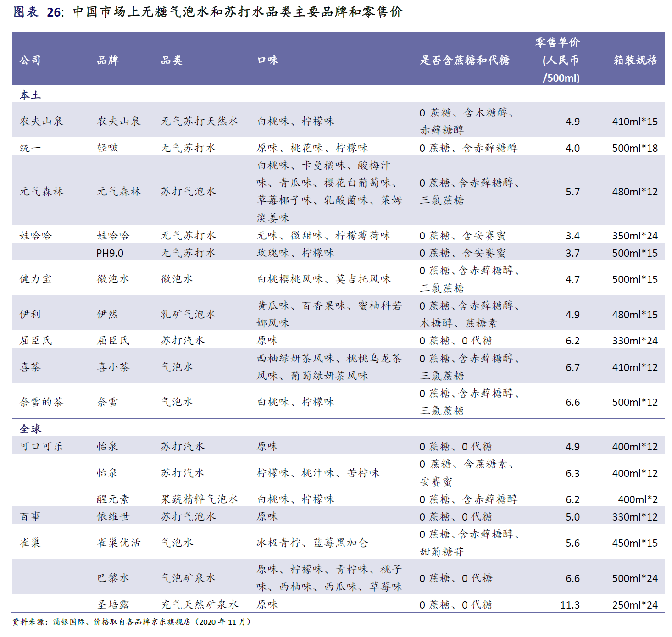Screen dimensions: 672x637
Task: Click the 全球 section label
Action: point(30,429)
